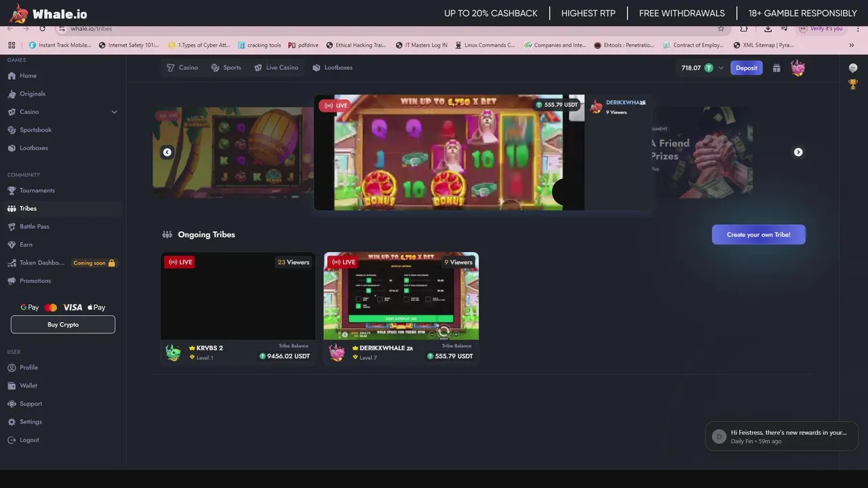Screen dimensions: 868x488
Task: Open the browser apps grid icon
Action: click(12, 45)
